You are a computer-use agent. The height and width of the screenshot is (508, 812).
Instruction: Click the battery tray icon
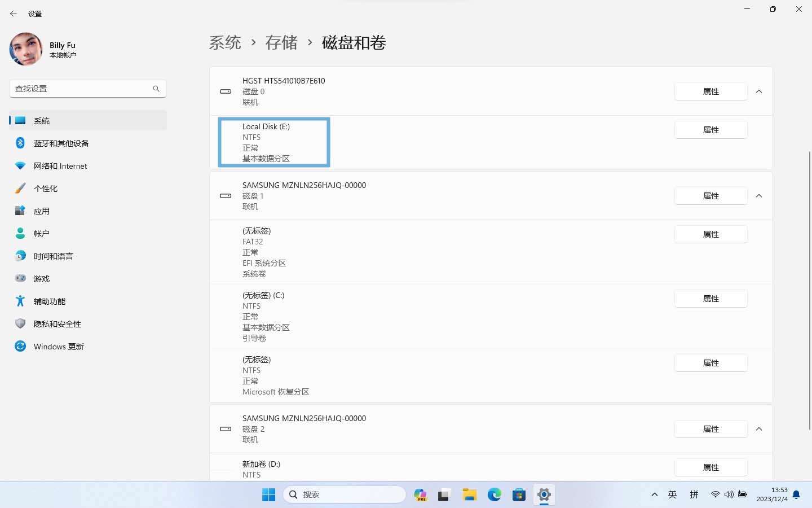point(743,494)
